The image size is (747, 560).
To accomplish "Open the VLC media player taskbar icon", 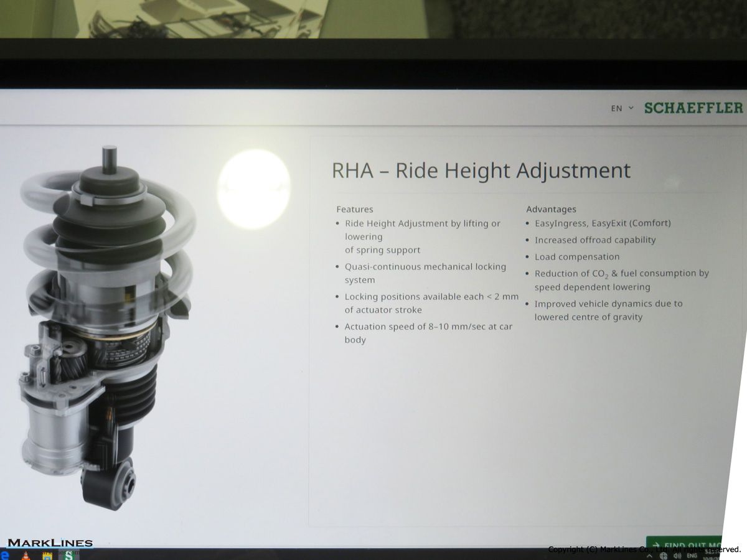I will pyautogui.click(x=26, y=555).
